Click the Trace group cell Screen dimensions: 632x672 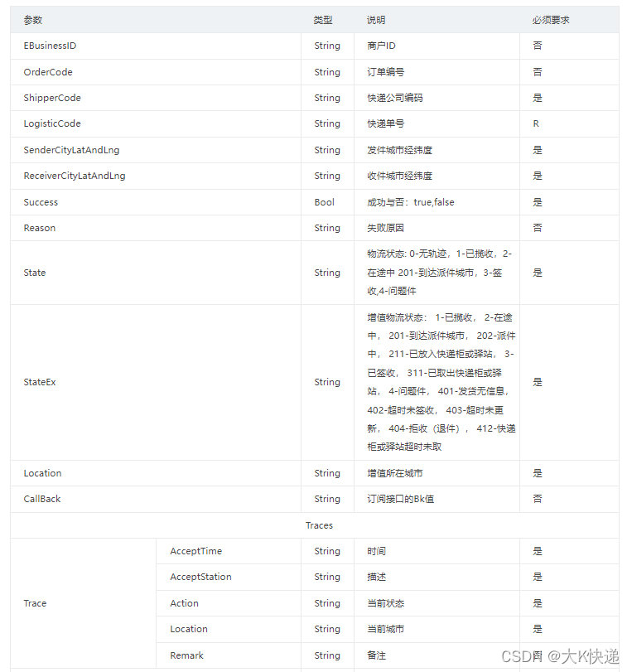tap(83, 603)
